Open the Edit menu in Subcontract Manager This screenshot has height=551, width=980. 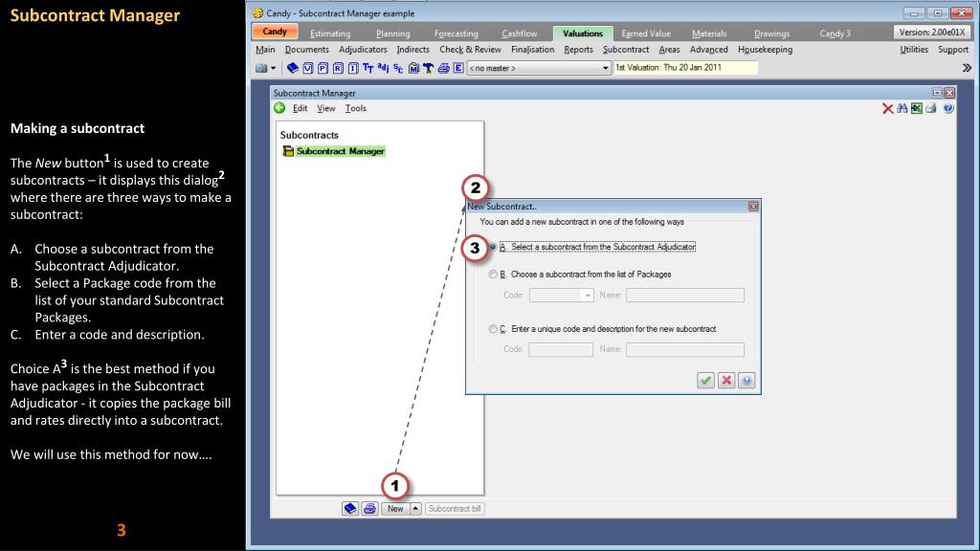(x=300, y=108)
